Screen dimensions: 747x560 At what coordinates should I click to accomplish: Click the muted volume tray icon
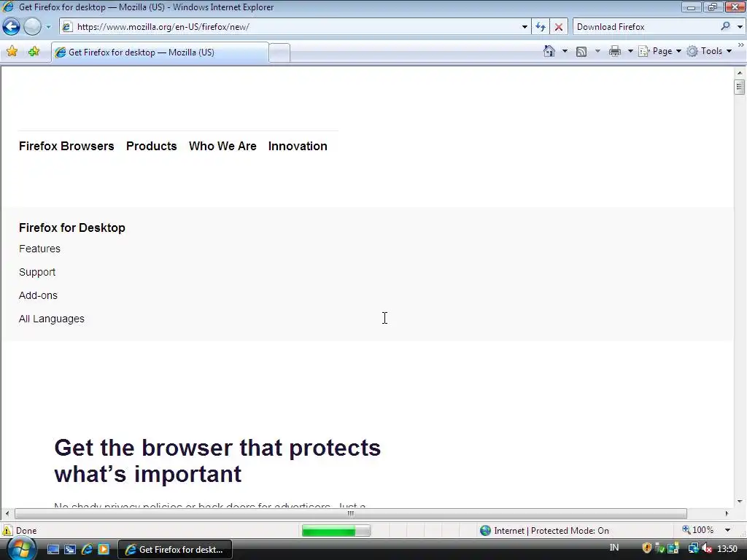(707, 549)
